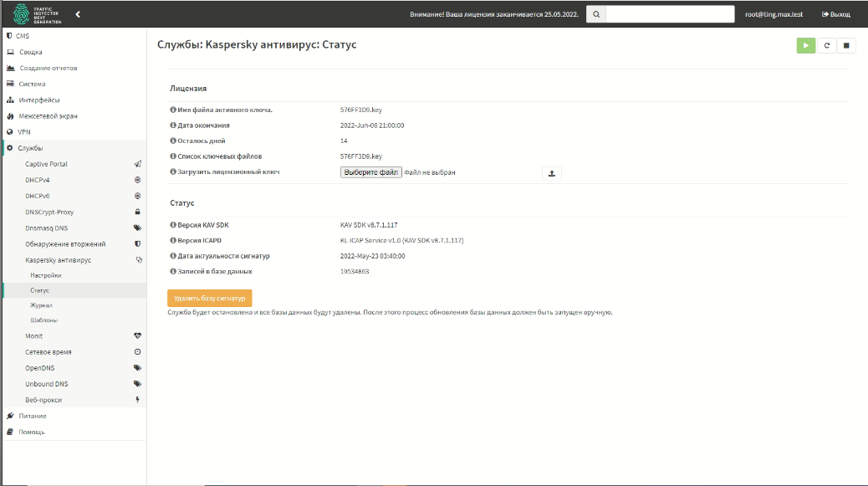Show help info for Загрузить лицензионный ключ
868x486 pixels.
pyautogui.click(x=173, y=172)
